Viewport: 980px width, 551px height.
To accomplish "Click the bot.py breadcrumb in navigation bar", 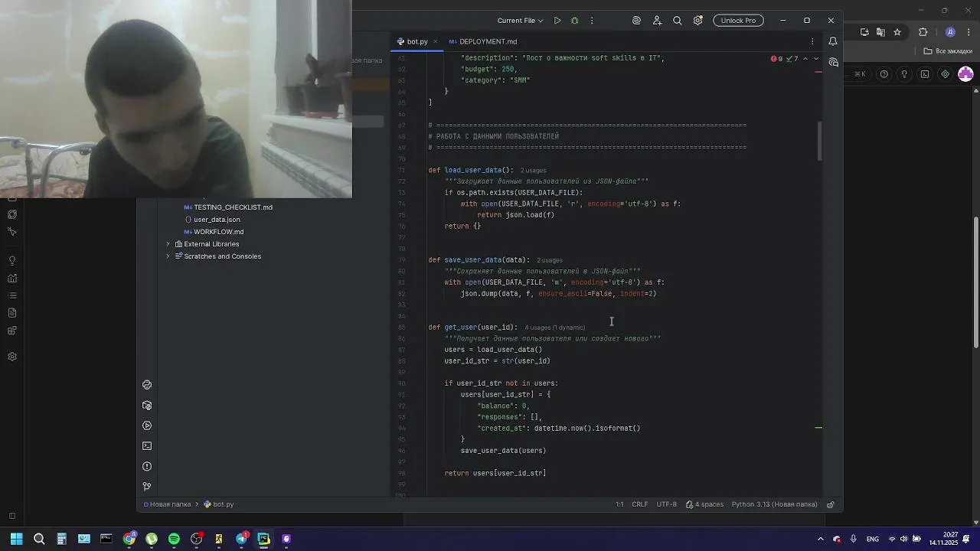I will point(218,504).
